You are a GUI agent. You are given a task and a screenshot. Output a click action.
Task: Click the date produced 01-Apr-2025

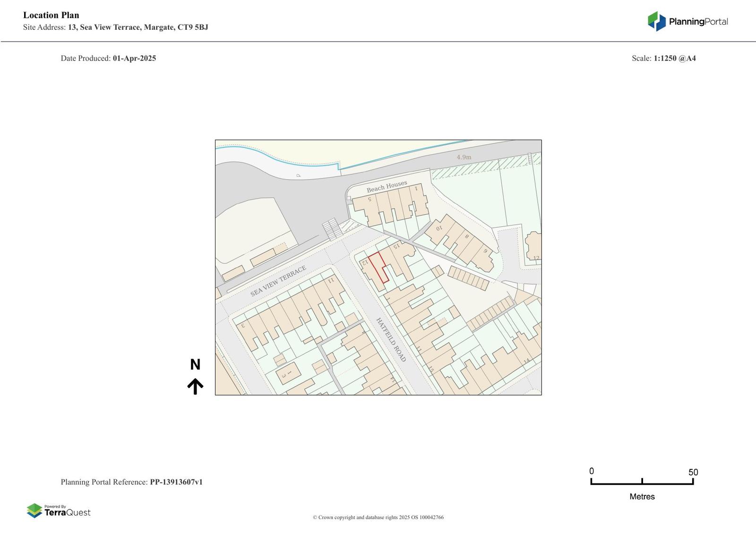(134, 58)
